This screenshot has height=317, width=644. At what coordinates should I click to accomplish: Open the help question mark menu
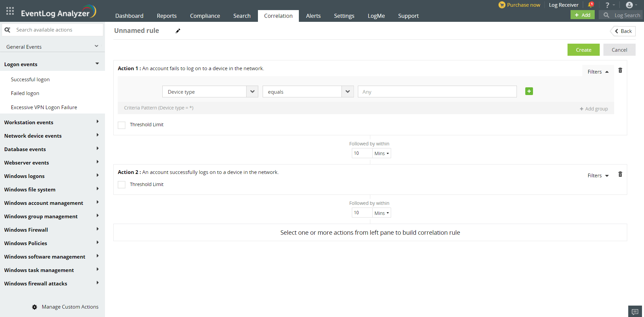point(607,5)
